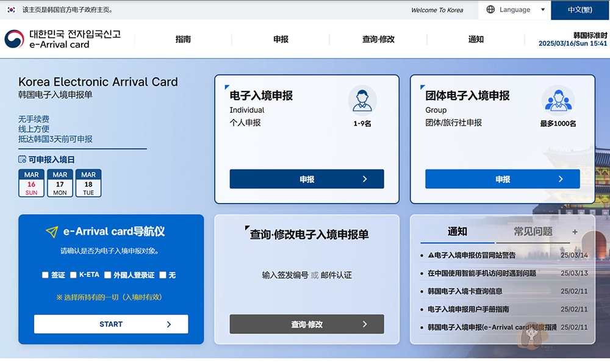Viewport: 610px width, 364px height.
Task: Click the chevron on the 电子入境申报 申报 button
Action: tap(365, 179)
